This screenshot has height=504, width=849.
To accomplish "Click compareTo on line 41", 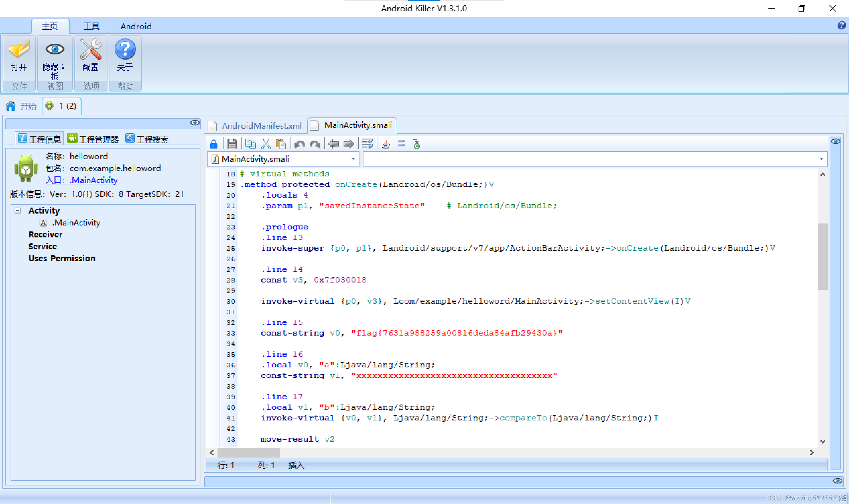I will [523, 418].
